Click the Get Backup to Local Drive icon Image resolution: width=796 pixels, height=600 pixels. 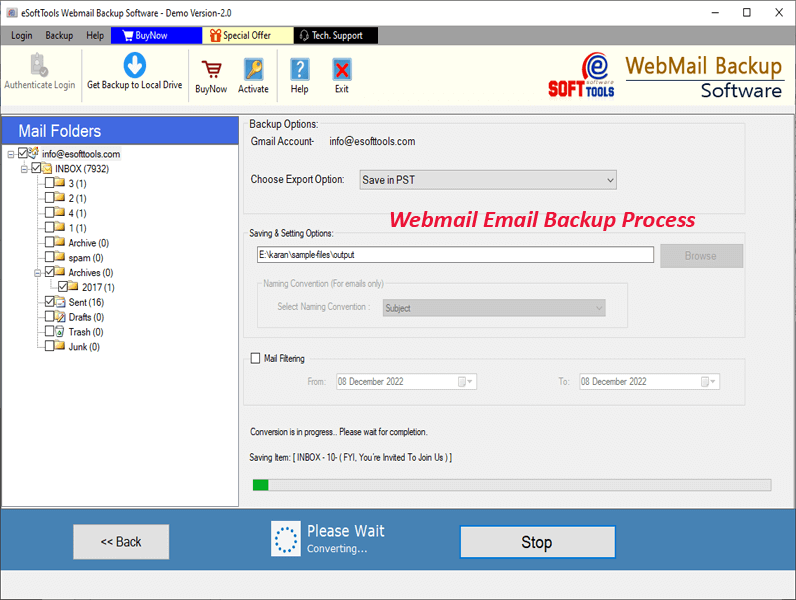[x=134, y=66]
